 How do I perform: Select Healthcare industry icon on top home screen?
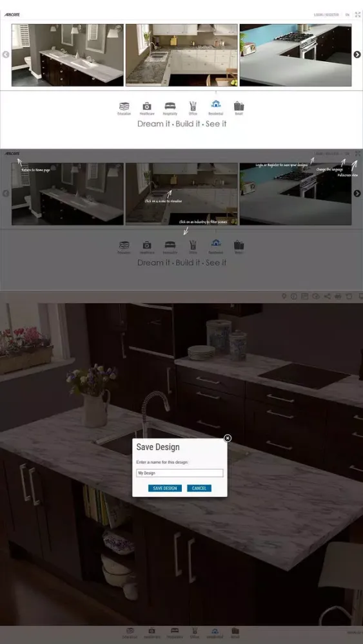point(147,106)
